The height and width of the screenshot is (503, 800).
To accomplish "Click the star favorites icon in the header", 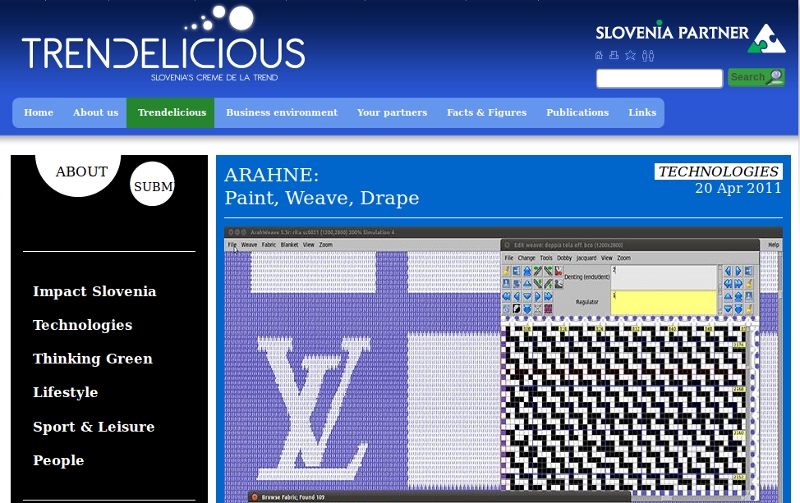I will [x=631, y=55].
